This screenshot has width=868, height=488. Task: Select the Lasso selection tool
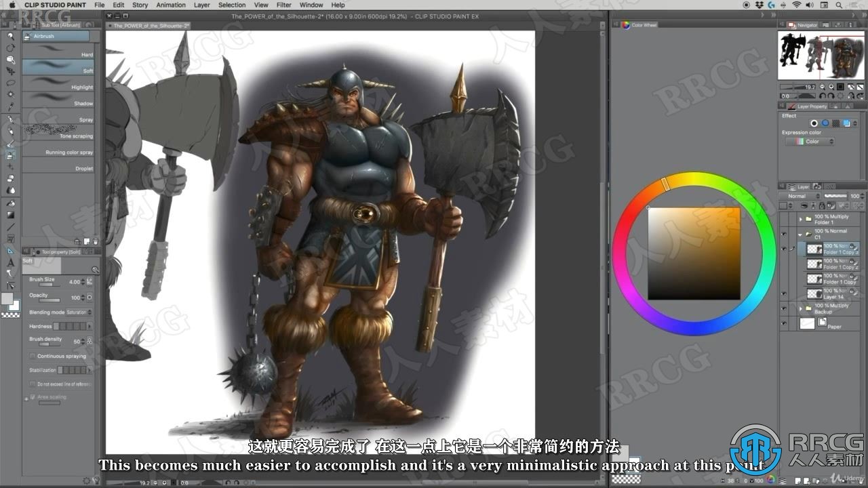pos(10,83)
